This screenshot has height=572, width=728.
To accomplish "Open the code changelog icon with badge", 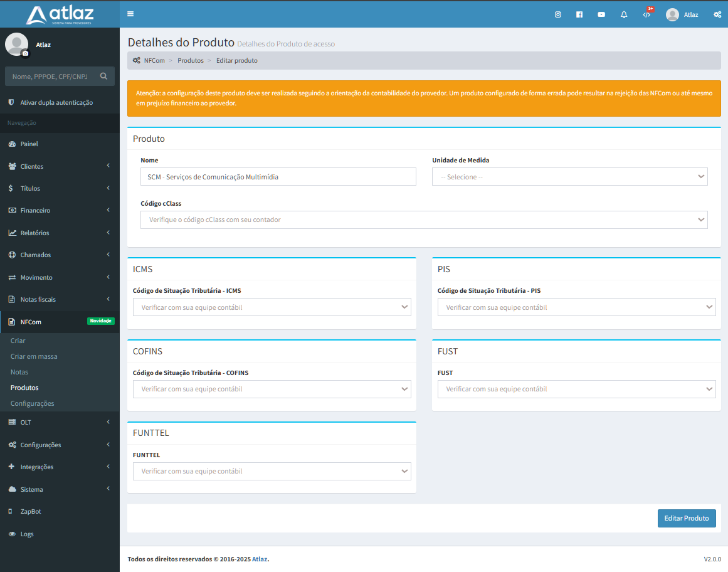I will (x=646, y=14).
